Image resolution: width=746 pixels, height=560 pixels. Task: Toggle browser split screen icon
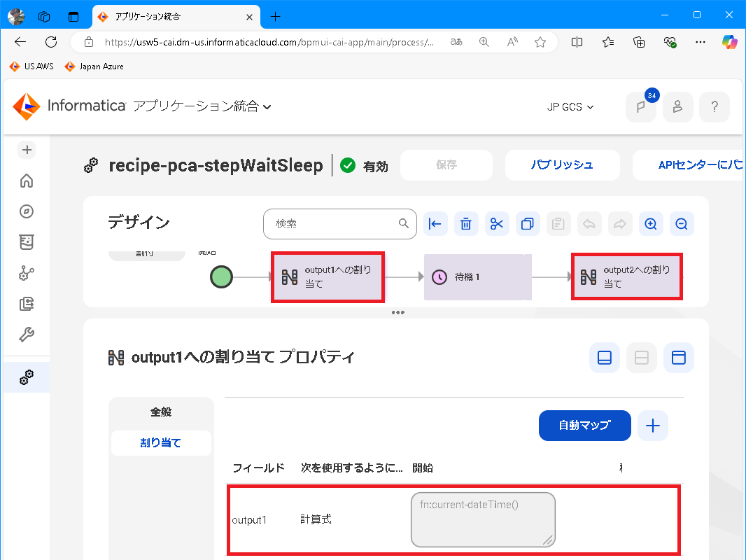(x=577, y=42)
